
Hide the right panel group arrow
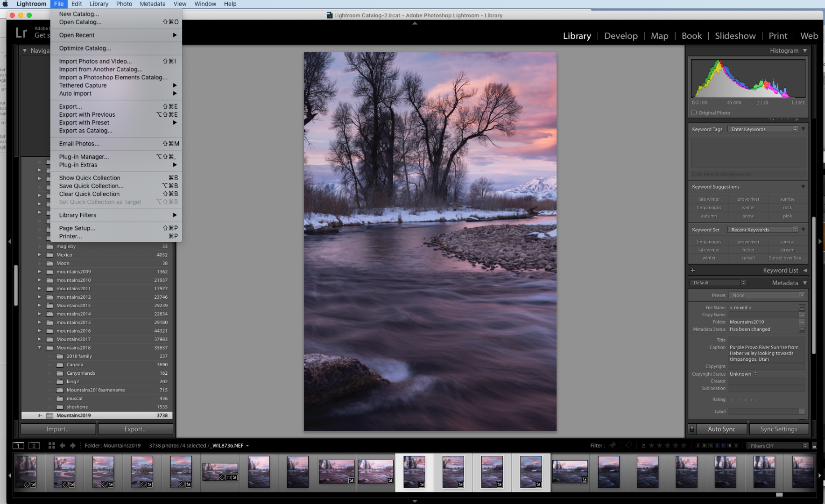820,241
